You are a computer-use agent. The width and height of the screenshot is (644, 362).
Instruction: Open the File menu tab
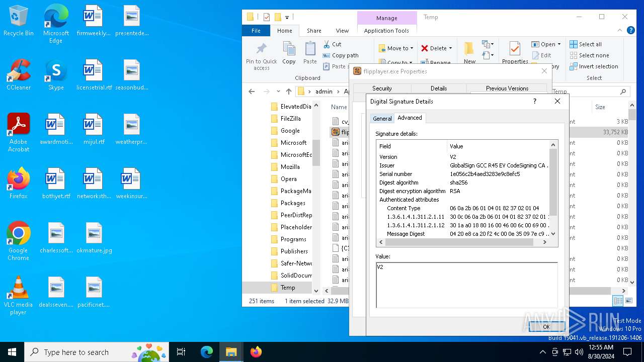click(x=256, y=31)
